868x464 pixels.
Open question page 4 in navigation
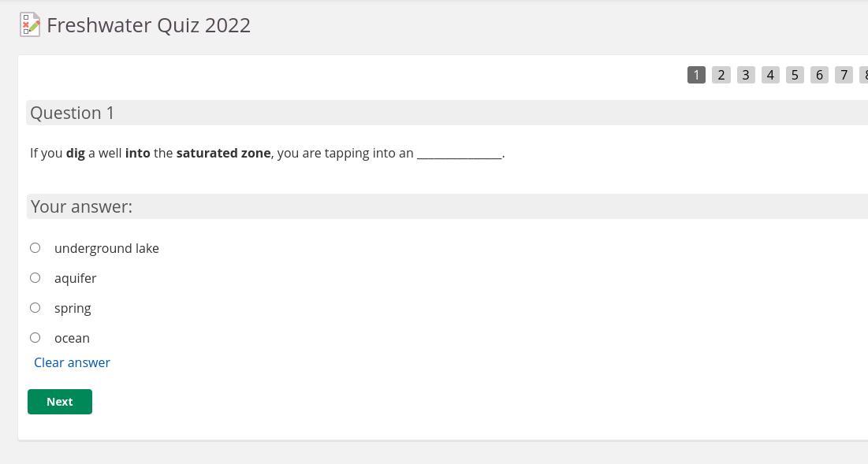(770, 75)
